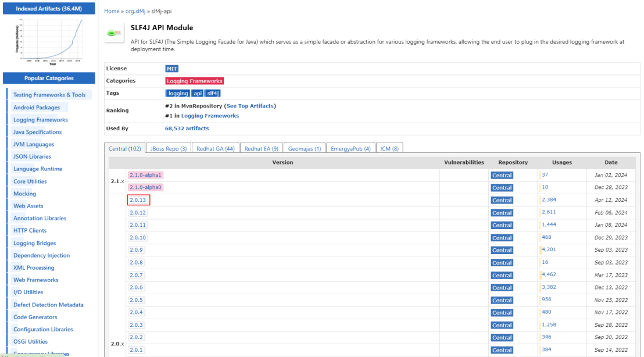644x357 pixels.
Task: Open the Logging Frameworks category badge
Action: (x=194, y=81)
